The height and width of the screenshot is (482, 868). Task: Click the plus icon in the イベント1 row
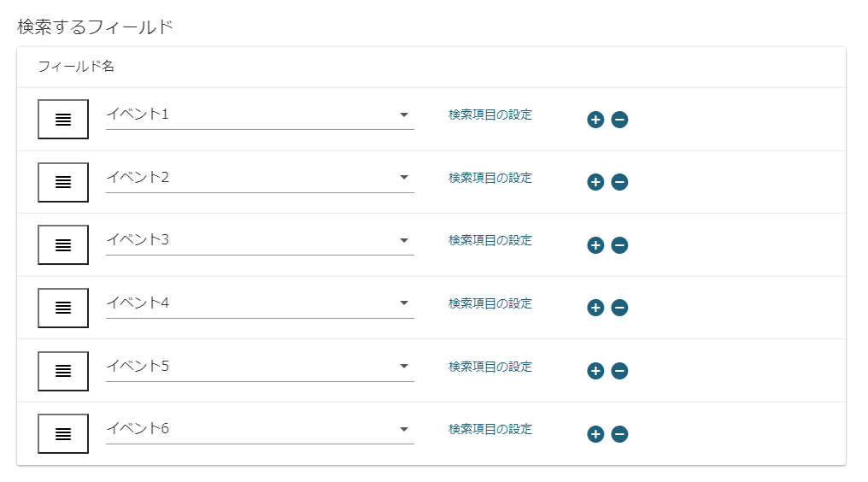pyautogui.click(x=595, y=120)
